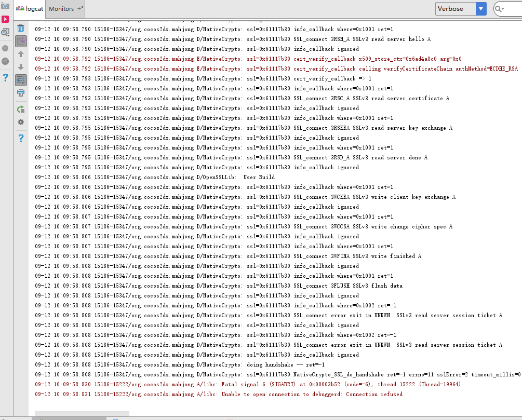Click the gray circular icon below terminate
The width and height of the screenshot is (522, 420).
click(x=5, y=62)
